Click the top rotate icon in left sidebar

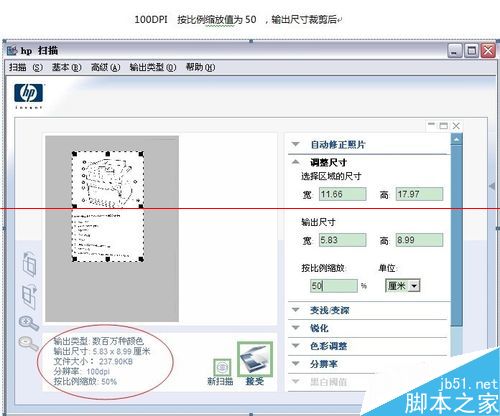pyautogui.click(x=29, y=264)
